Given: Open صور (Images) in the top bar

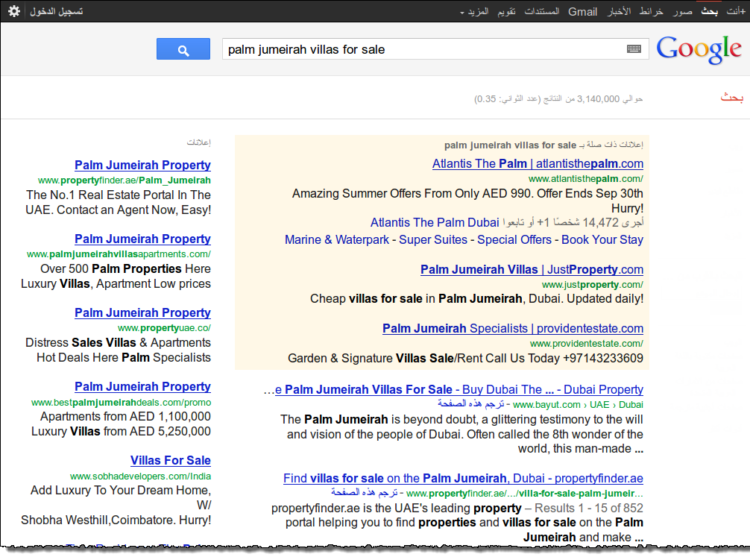Looking at the screenshot, I should coord(683,11).
